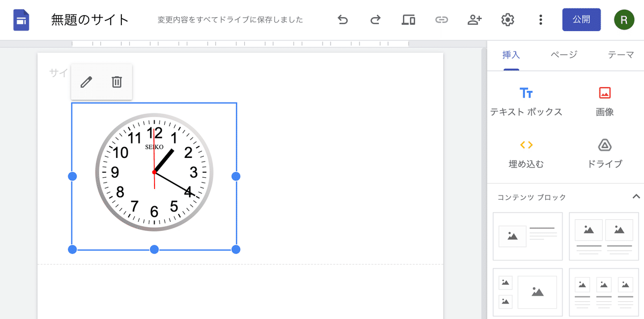644x319 pixels.
Task: Undo the last action
Action: click(343, 20)
